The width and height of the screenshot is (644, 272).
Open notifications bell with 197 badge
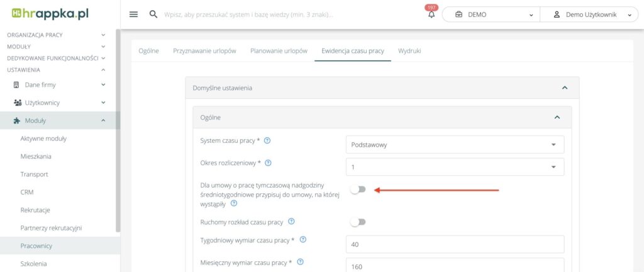click(x=431, y=14)
